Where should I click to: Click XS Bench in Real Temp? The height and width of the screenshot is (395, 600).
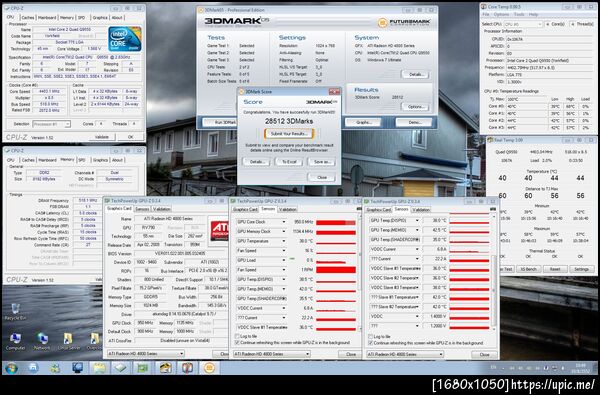point(528,269)
